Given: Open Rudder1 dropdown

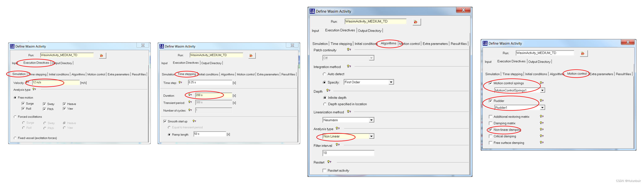Looking at the screenshot, I should pyautogui.click(x=542, y=108).
